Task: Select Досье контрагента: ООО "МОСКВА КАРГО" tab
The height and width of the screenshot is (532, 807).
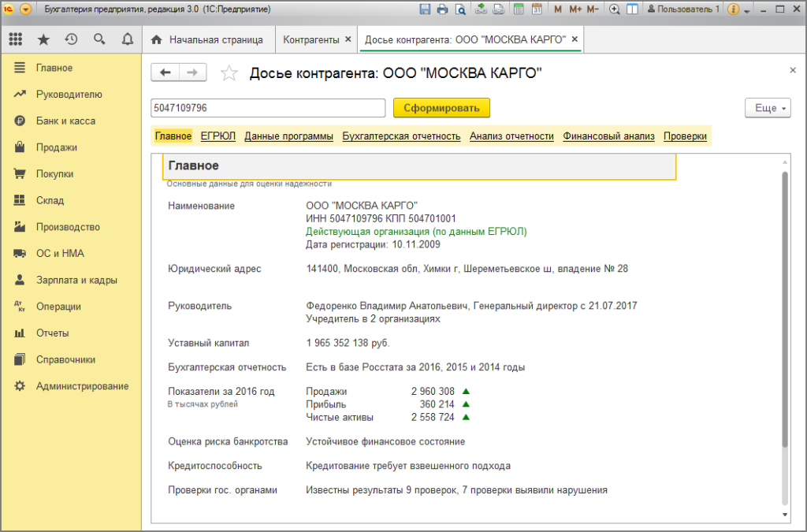Action: pos(465,39)
